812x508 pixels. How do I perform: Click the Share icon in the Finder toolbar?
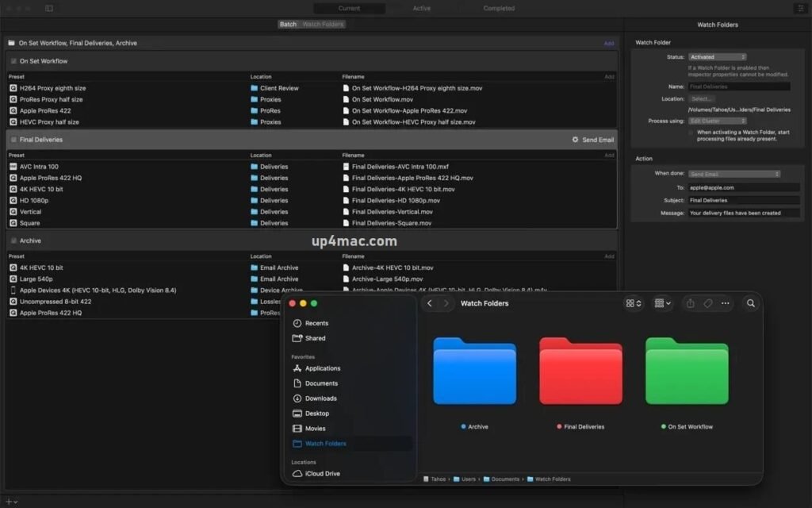point(691,303)
